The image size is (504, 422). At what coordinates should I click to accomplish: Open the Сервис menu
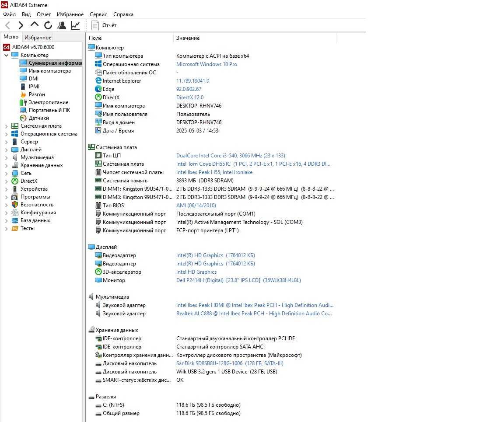click(x=98, y=14)
